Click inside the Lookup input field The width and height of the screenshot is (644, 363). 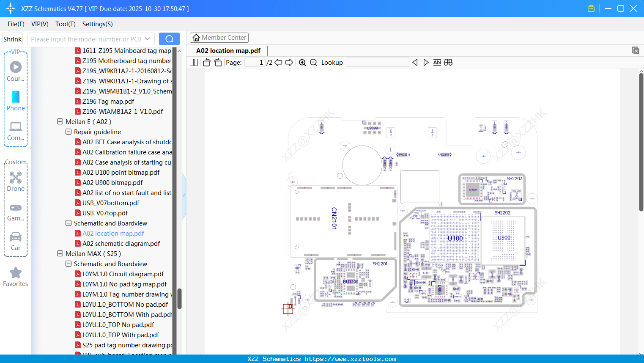[376, 62]
